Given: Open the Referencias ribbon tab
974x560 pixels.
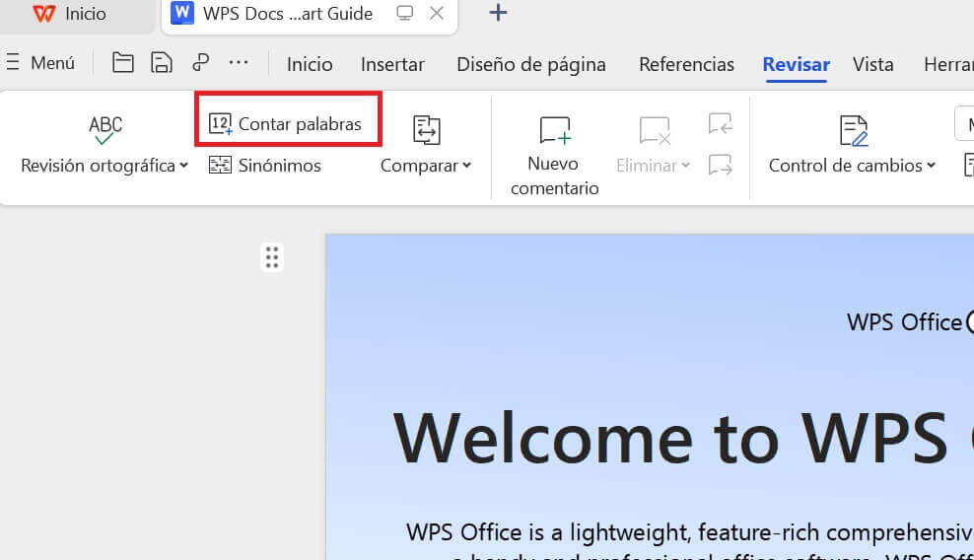Looking at the screenshot, I should (686, 65).
